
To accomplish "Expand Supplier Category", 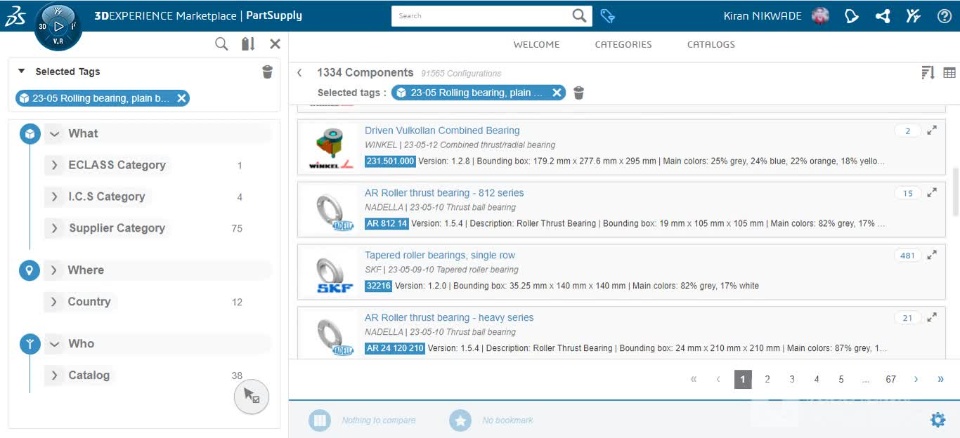I will 54,228.
